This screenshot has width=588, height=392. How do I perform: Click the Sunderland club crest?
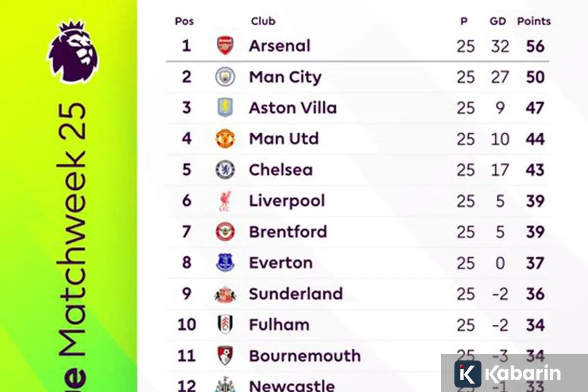point(225,294)
